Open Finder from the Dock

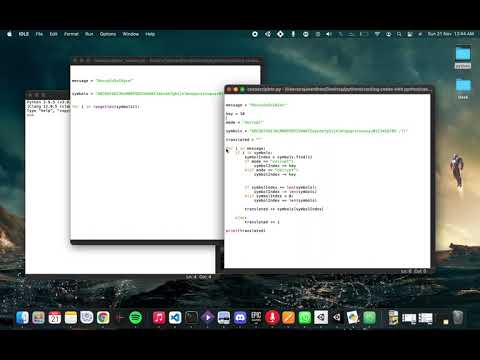[x=22, y=318]
